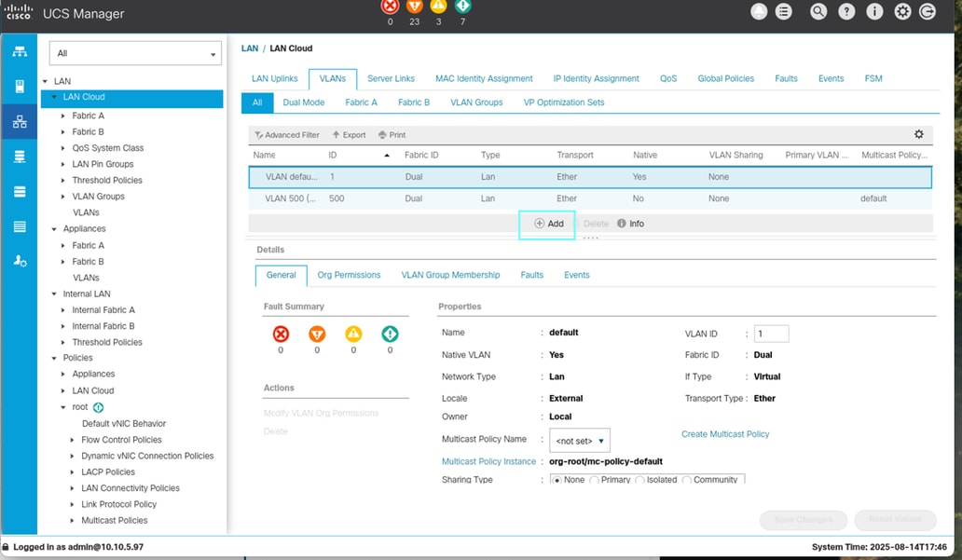Expand the Multicast Policies node
Image resolution: width=962 pixels, height=560 pixels.
pos(73,520)
